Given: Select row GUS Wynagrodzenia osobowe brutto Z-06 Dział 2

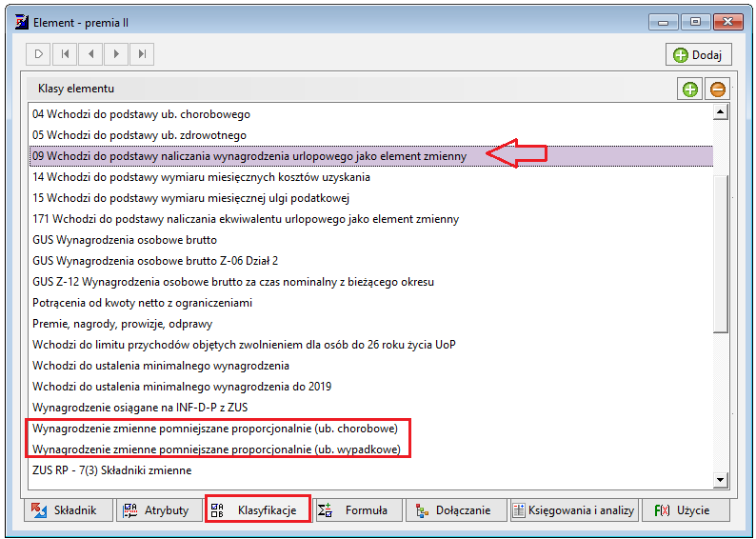Looking at the screenshot, I should [x=370, y=261].
